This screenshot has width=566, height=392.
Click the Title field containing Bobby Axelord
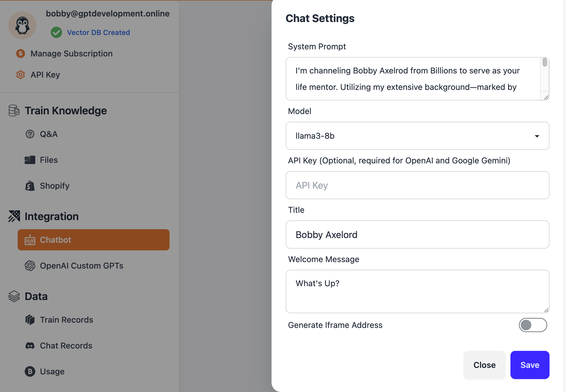(x=418, y=234)
